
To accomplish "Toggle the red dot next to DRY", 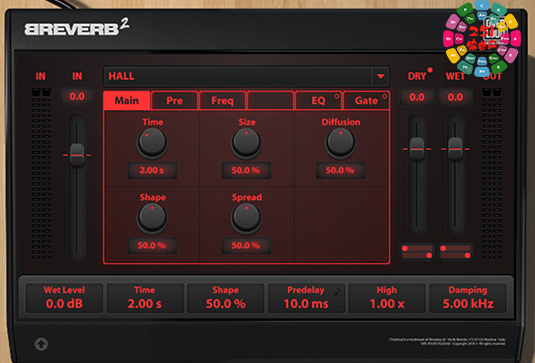I will pos(430,70).
